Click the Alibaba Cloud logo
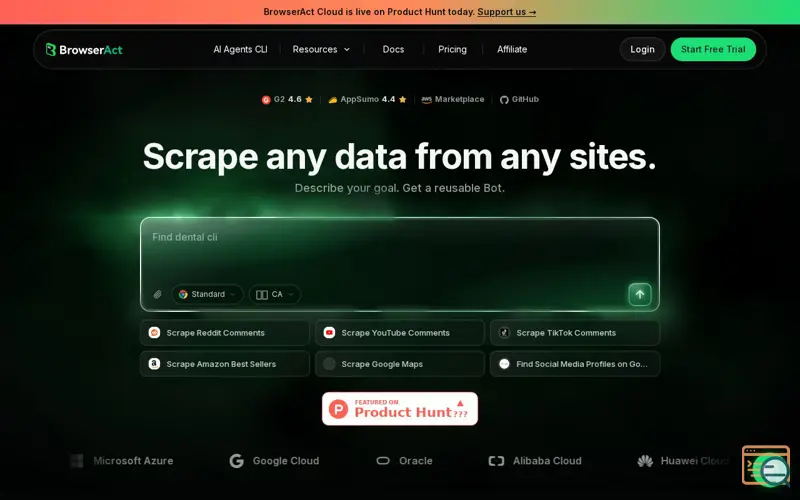 point(535,461)
